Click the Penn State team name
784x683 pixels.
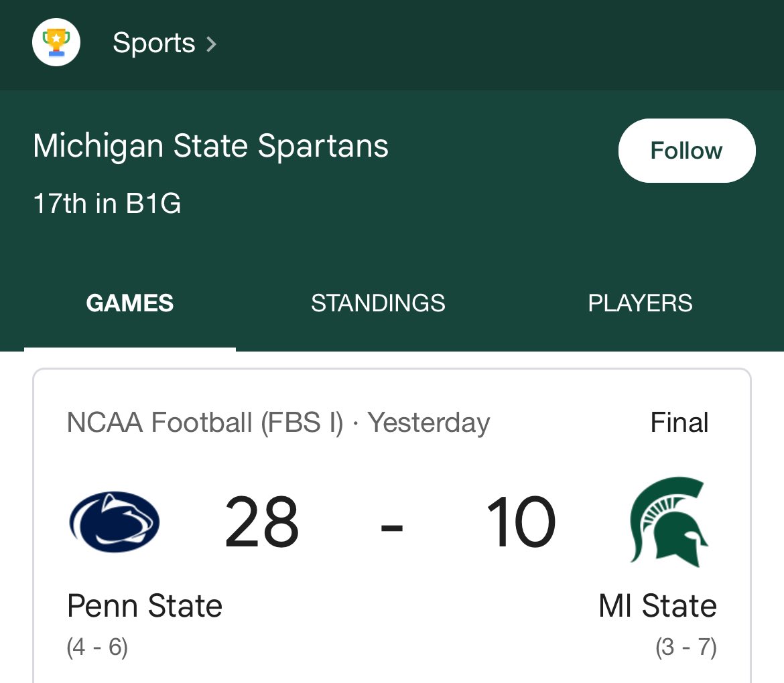point(145,606)
